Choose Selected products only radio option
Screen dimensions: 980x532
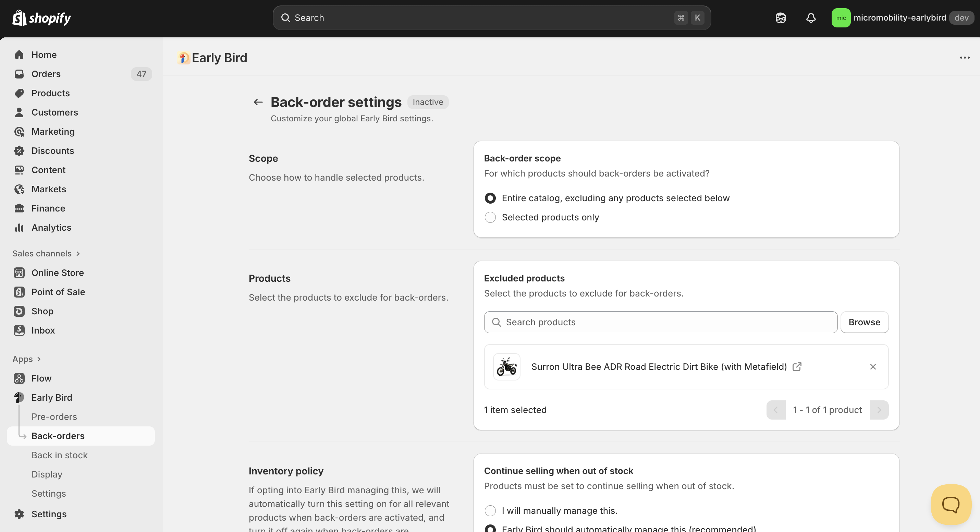[x=490, y=217]
